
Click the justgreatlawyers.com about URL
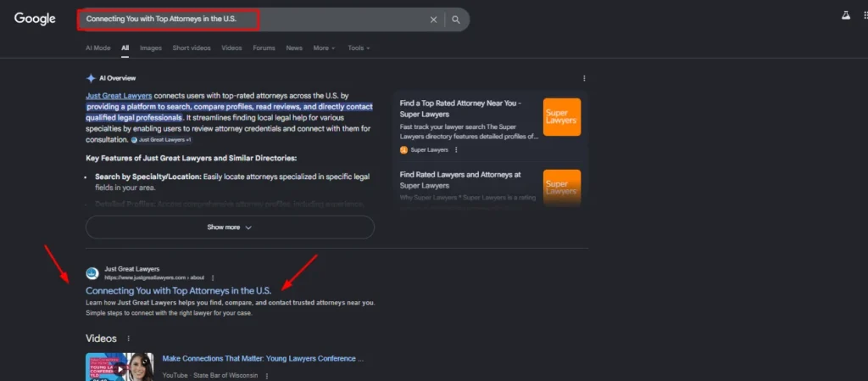click(x=154, y=277)
